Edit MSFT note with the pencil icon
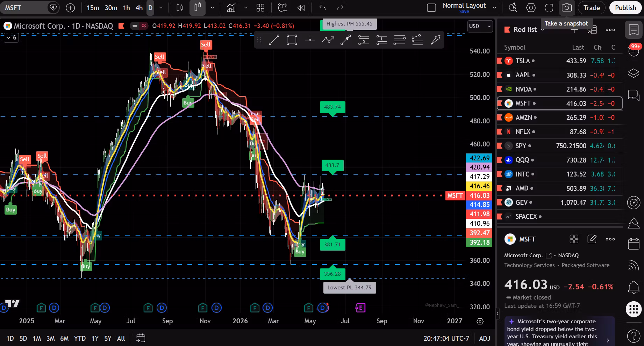Screen dimensions: 644x346 pos(592,239)
